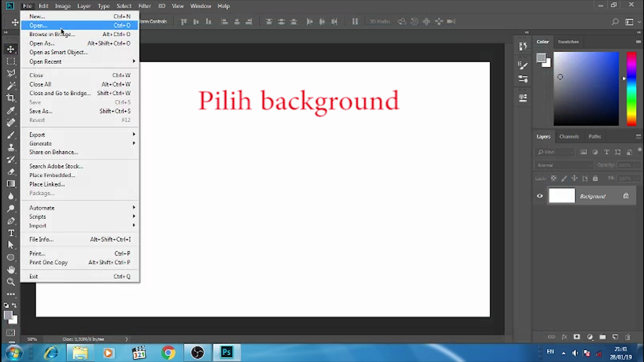Screen dimensions: 644x362
Task: Toggle the layer filter switch
Action: [640, 150]
